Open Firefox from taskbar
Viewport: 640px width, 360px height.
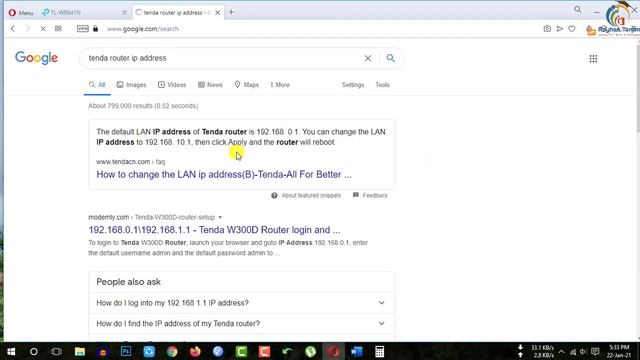pos(195,351)
